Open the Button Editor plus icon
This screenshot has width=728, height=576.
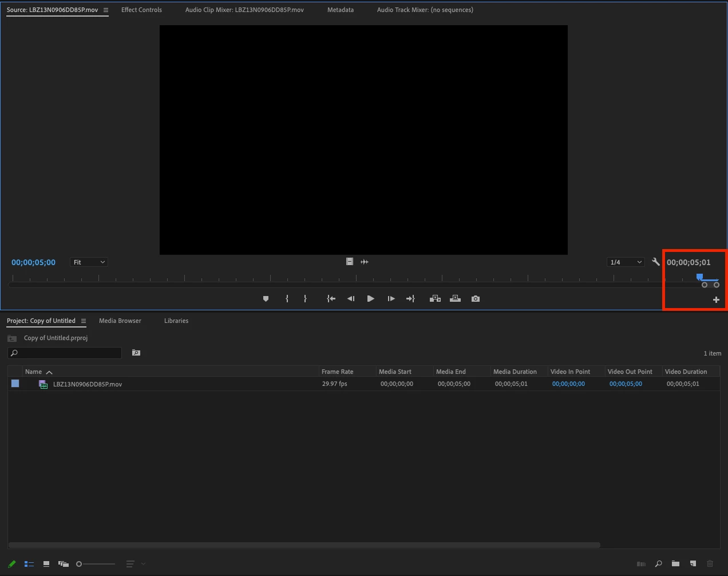(716, 299)
